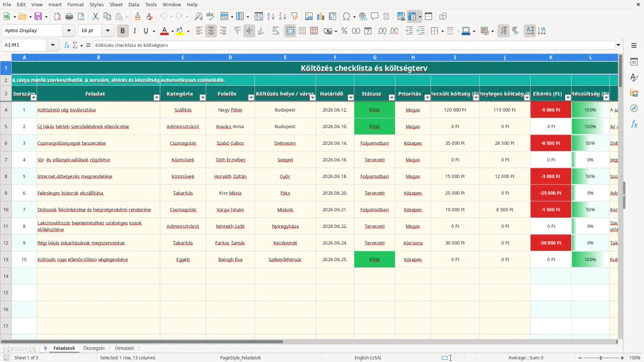Image resolution: width=644 pixels, height=362 pixels.
Task: Open the Feladat column filter dropdown
Action: (157, 98)
